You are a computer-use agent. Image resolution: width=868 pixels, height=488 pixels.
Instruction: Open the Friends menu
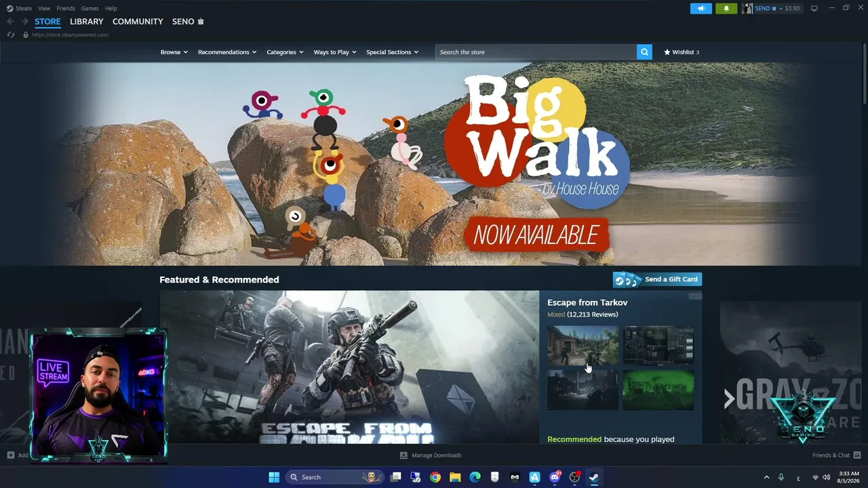[x=66, y=8]
